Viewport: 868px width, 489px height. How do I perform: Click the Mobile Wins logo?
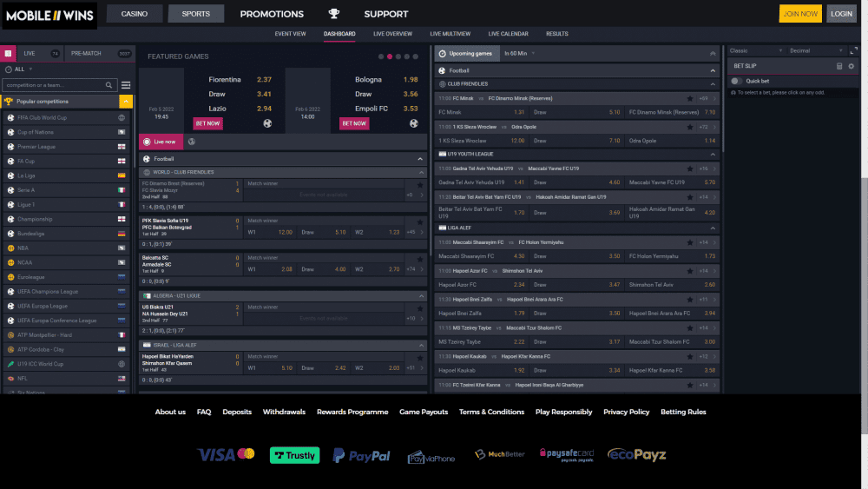coord(49,16)
